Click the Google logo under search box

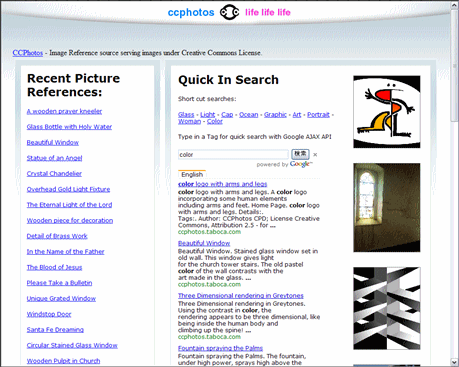(x=301, y=164)
